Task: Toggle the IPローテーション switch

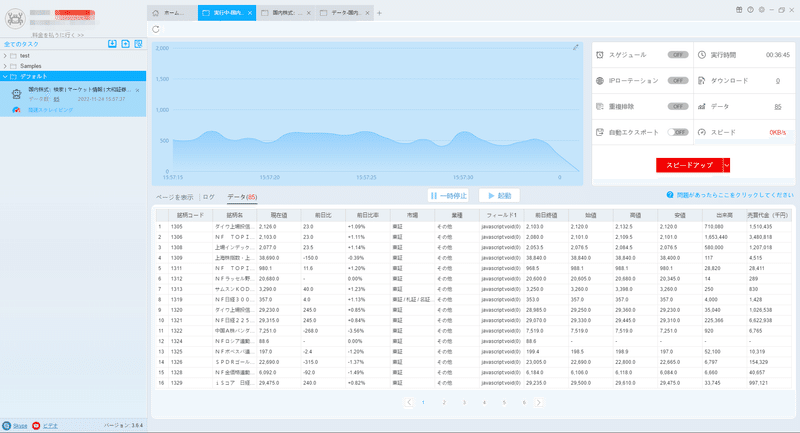Action: click(x=678, y=81)
